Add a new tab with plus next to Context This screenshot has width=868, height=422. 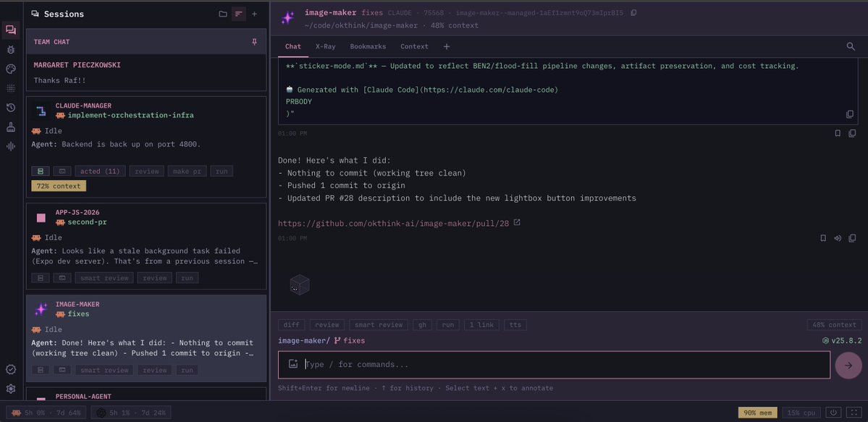point(446,46)
